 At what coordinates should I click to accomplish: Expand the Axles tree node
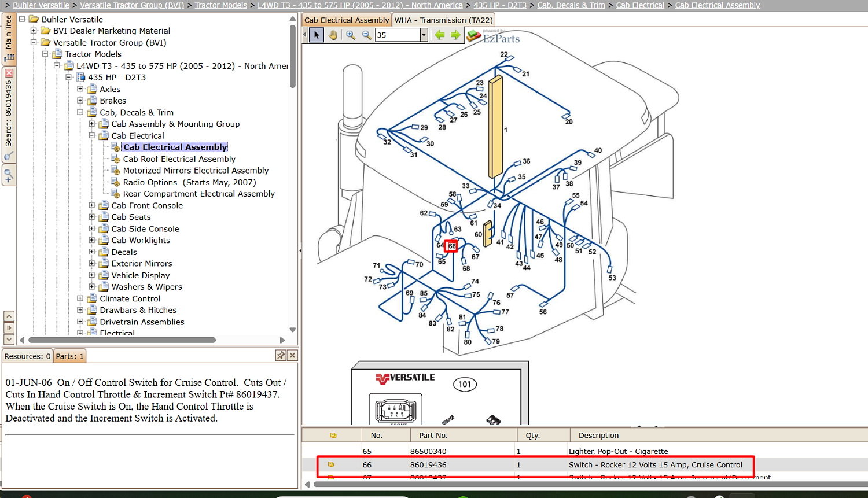pos(80,89)
